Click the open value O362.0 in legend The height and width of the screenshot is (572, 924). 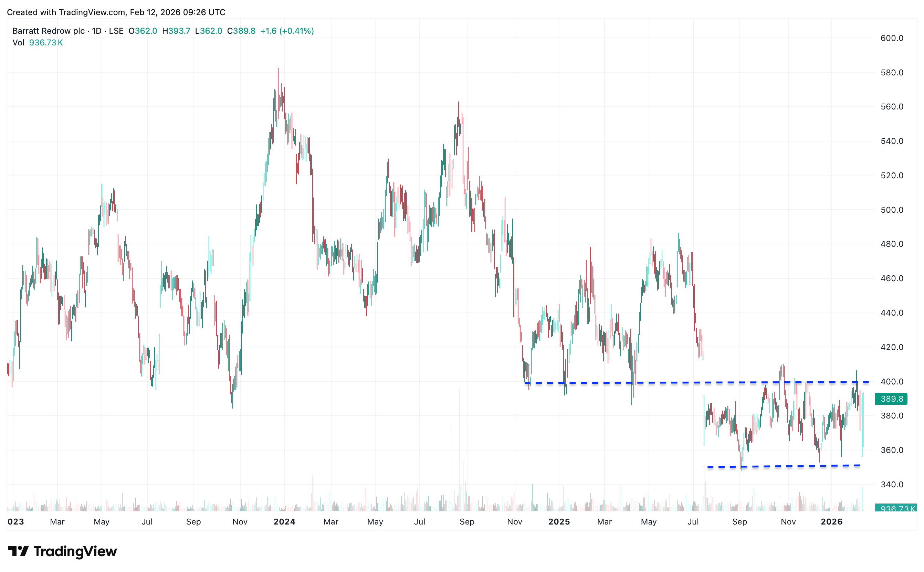click(143, 31)
